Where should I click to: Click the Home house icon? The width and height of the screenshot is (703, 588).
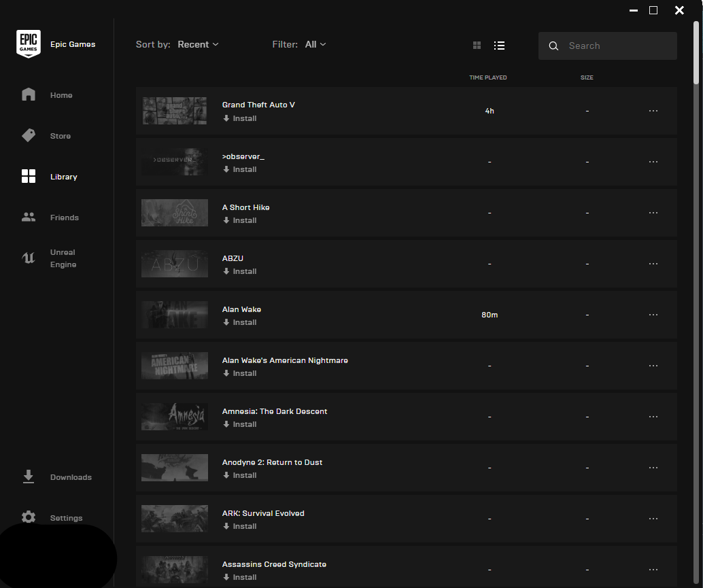tap(29, 94)
